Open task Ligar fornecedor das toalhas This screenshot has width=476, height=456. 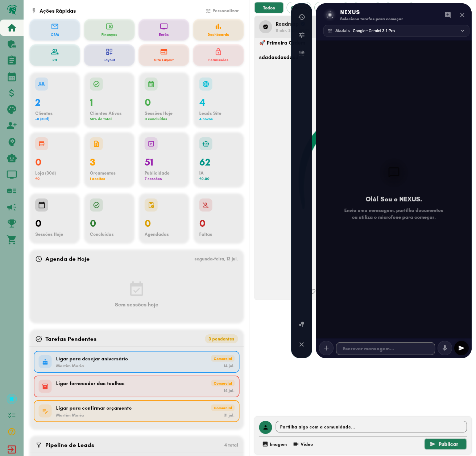point(137,386)
